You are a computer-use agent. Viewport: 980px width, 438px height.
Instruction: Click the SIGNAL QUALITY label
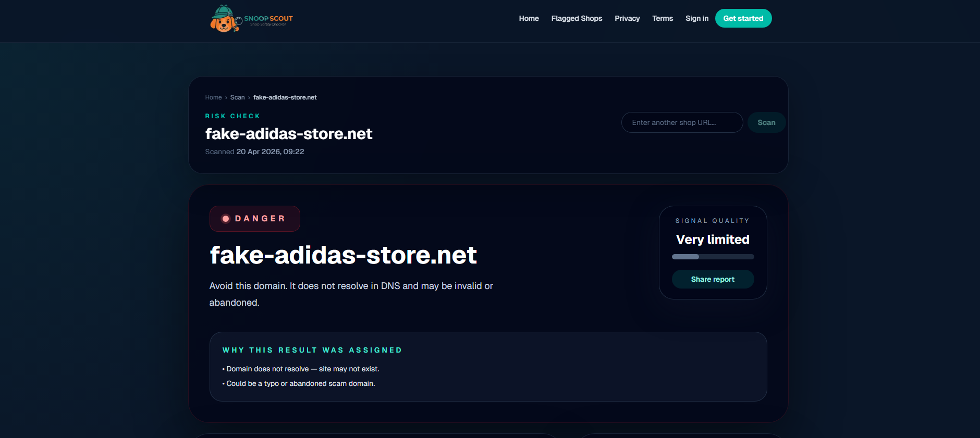click(x=713, y=221)
